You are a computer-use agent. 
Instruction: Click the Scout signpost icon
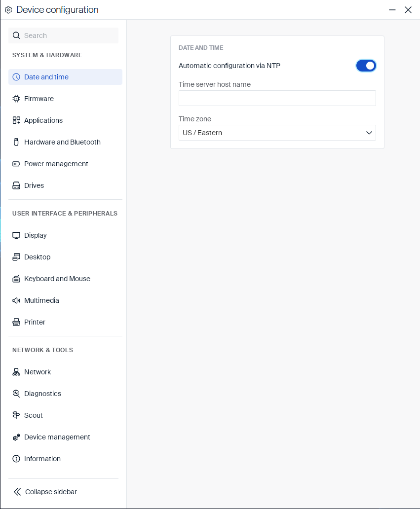tap(16, 415)
